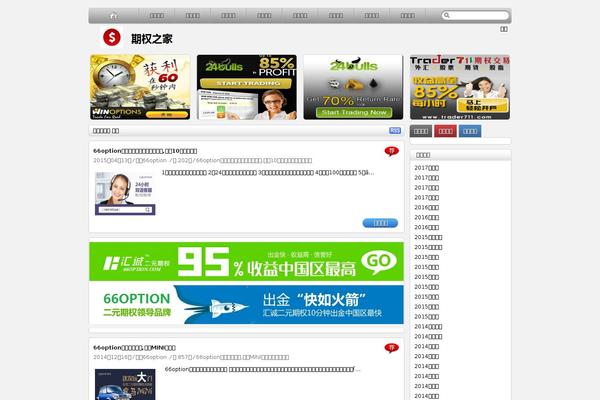Viewport: 600px width, 400px height.
Task: Click the car thumbnail in the MINI post
Action: [x=125, y=384]
